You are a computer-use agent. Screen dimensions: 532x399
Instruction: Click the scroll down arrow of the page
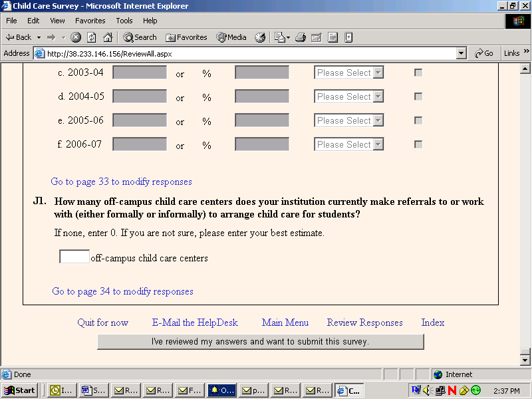click(525, 360)
